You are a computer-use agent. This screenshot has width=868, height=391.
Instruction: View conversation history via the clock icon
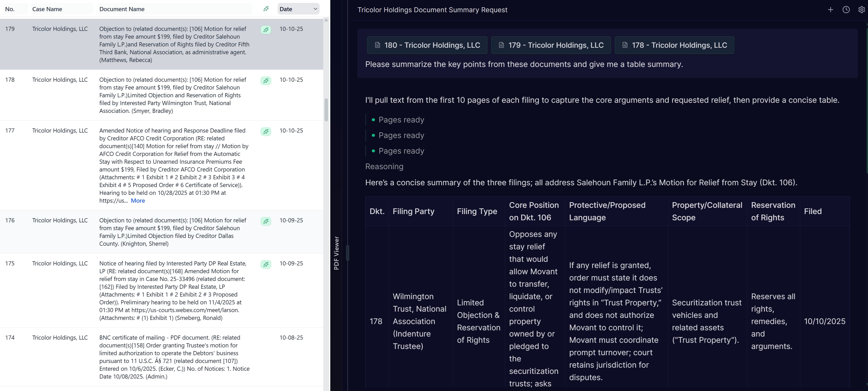coord(846,9)
